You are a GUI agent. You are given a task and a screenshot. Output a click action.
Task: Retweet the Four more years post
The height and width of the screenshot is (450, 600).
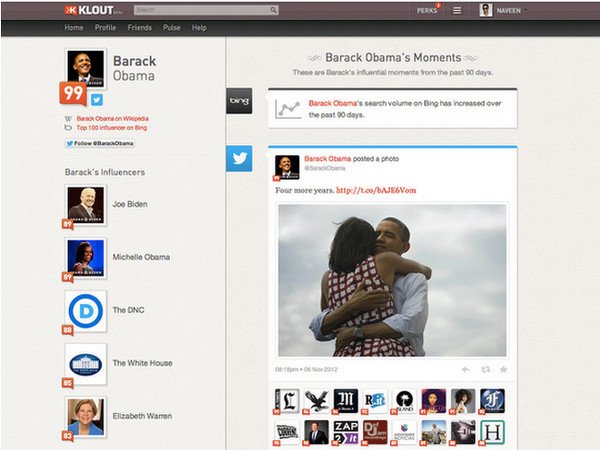click(x=485, y=369)
